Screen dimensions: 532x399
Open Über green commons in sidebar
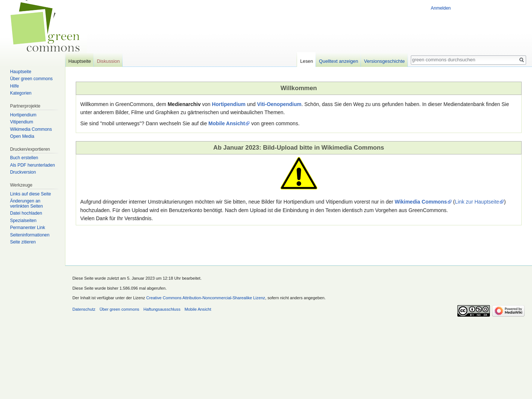[x=31, y=79]
